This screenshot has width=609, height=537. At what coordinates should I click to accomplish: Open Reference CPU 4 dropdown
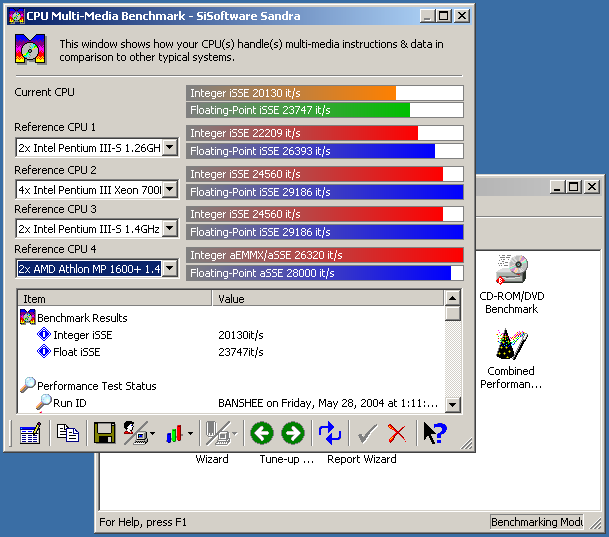pyautogui.click(x=170, y=269)
